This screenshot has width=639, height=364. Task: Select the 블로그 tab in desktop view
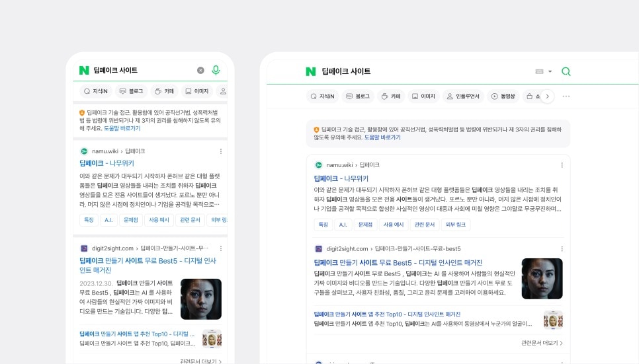pos(357,96)
